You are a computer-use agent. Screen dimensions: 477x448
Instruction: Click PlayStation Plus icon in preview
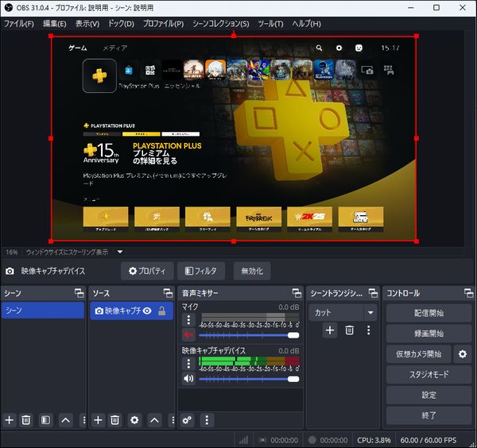tap(99, 75)
